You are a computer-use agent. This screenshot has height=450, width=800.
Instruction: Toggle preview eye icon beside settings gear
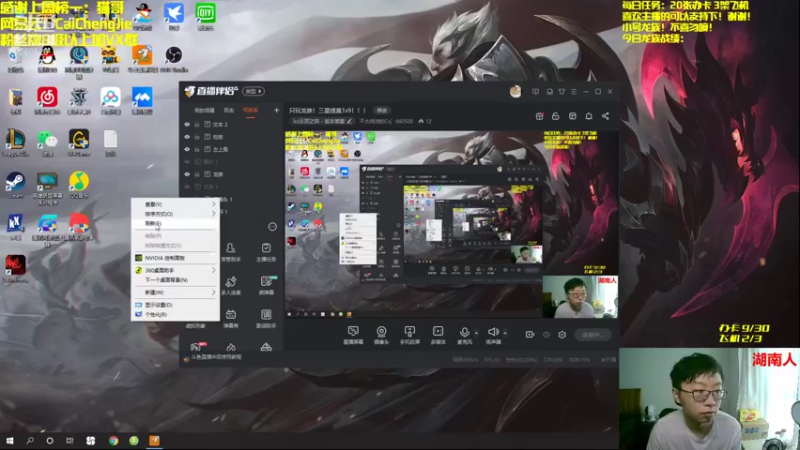point(546,335)
